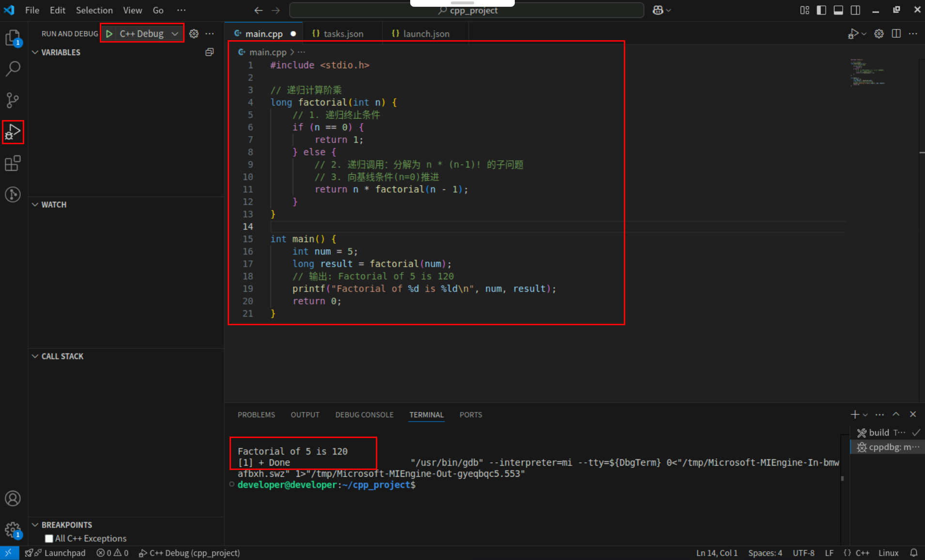This screenshot has height=560, width=925.
Task: Click the cpp_project command center search box
Action: click(467, 10)
